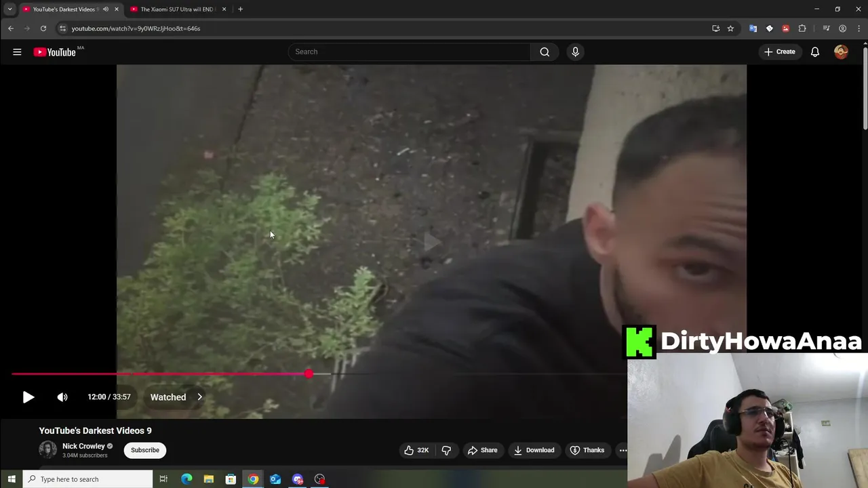Open File Explorer from the taskbar

pos(209,479)
